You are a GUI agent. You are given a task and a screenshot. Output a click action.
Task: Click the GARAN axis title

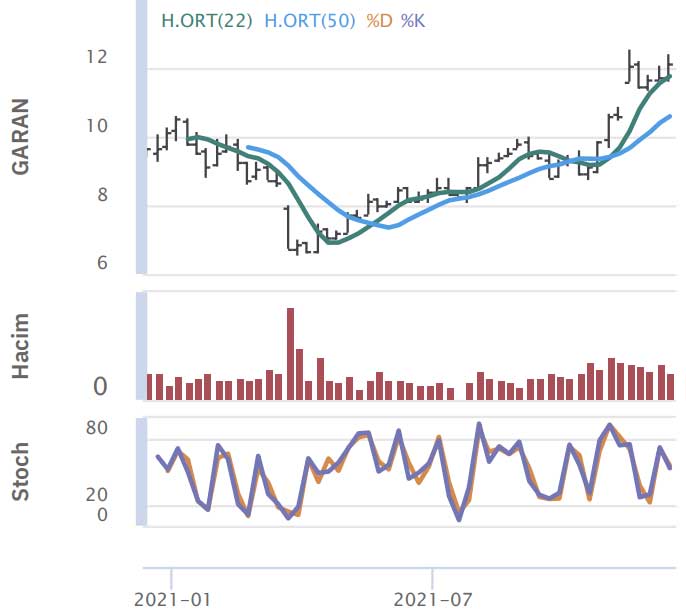(21, 137)
